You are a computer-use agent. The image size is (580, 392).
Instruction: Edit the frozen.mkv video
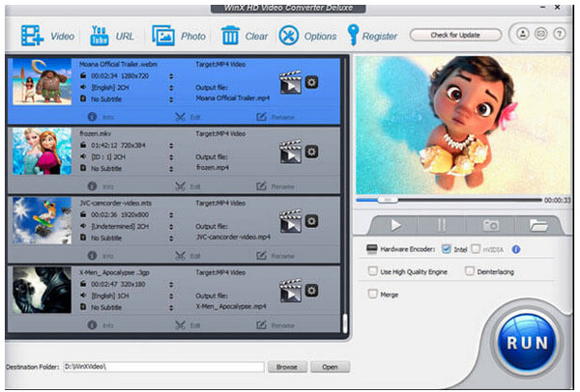click(188, 186)
